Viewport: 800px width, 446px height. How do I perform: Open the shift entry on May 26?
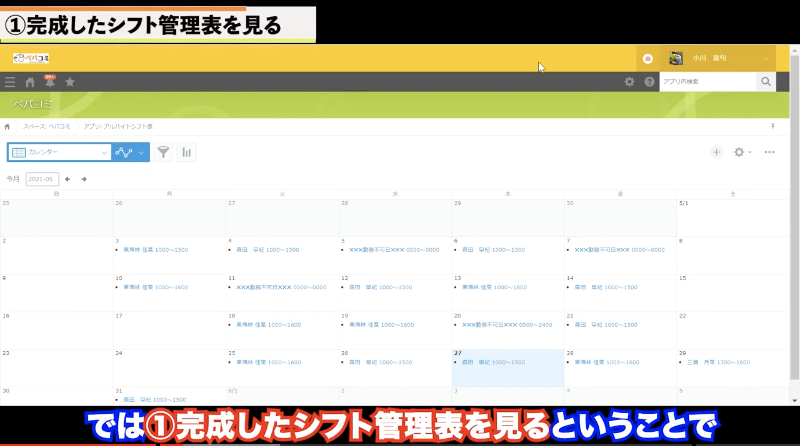(381, 362)
